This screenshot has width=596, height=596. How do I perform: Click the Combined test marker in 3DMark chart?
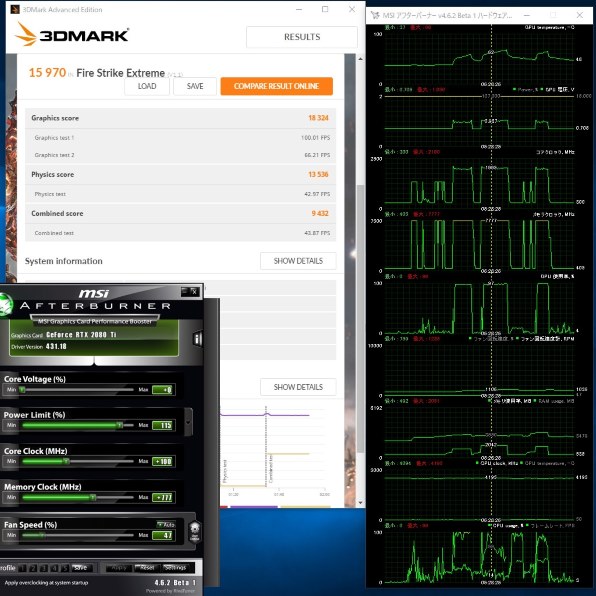[271, 468]
